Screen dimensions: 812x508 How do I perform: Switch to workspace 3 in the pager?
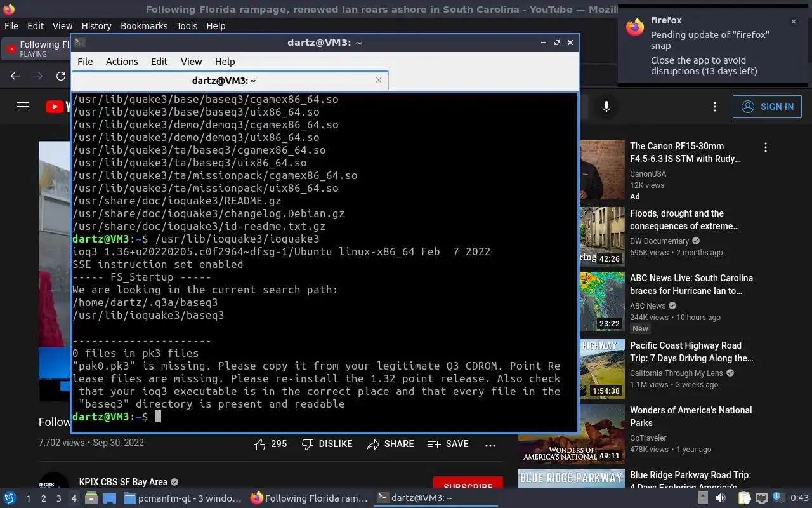tap(58, 498)
